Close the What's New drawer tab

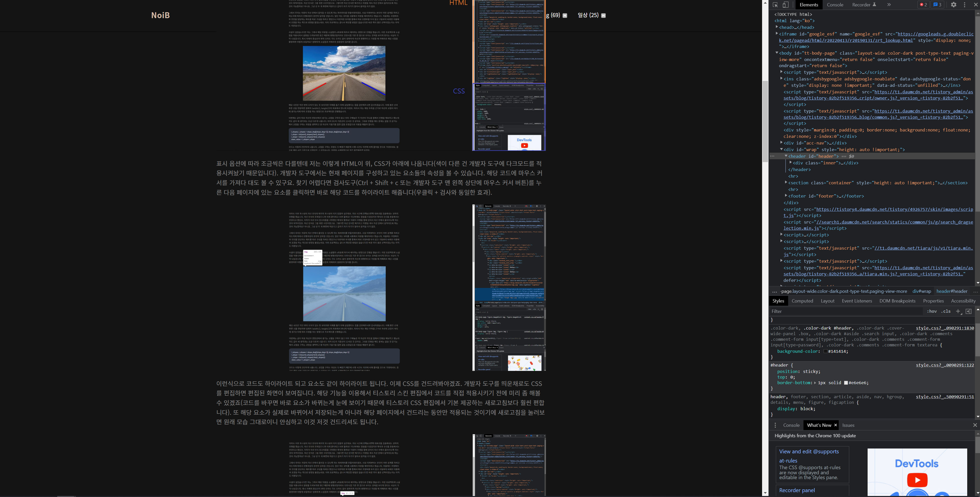835,425
